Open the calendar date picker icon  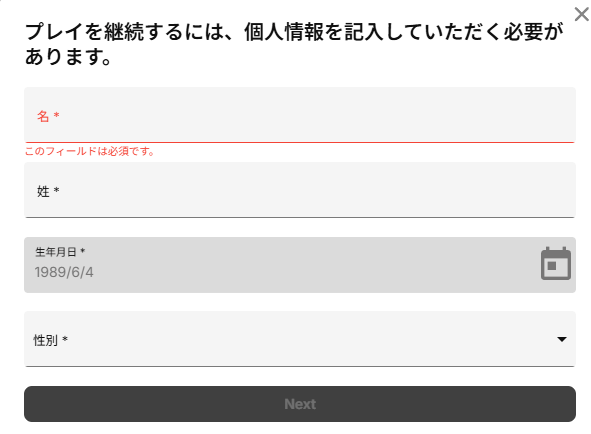click(x=556, y=264)
